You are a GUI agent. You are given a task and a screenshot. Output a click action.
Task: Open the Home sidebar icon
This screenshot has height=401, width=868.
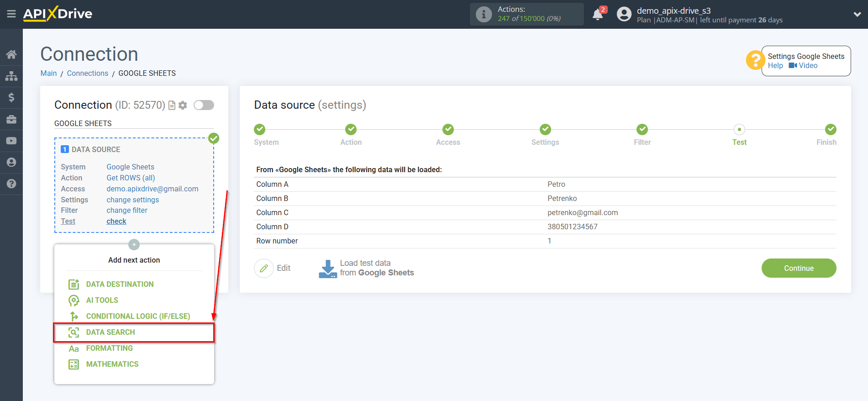(11, 54)
